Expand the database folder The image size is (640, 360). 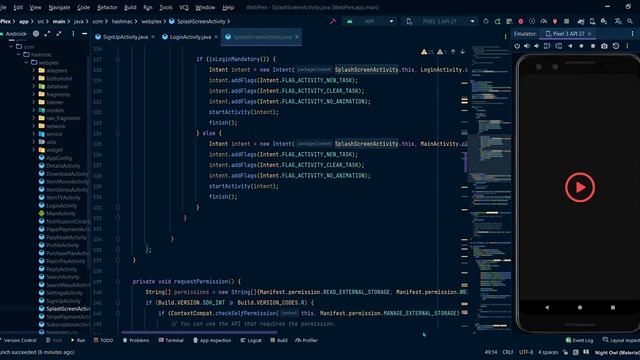[34, 87]
